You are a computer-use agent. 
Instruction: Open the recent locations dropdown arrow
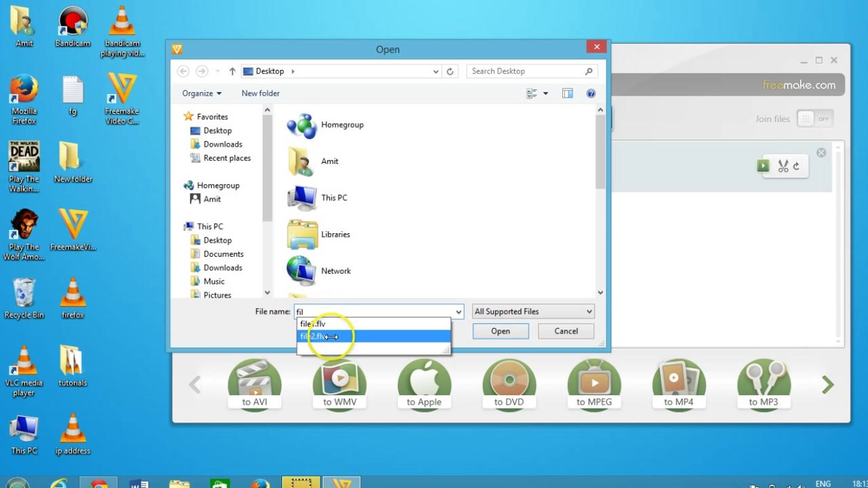(218, 71)
